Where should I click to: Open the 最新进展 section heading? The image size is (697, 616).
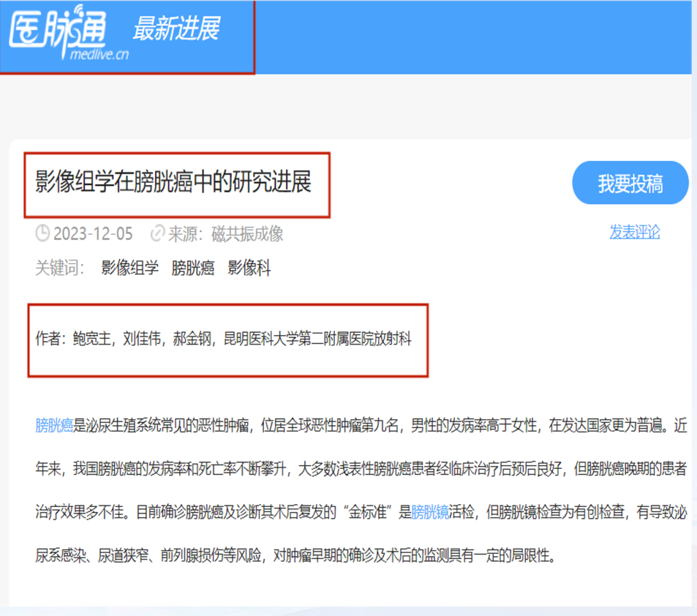(177, 28)
